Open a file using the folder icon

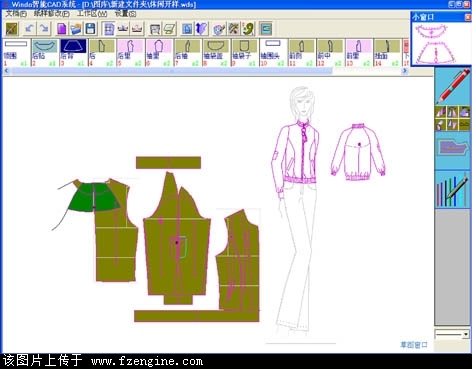tap(76, 29)
